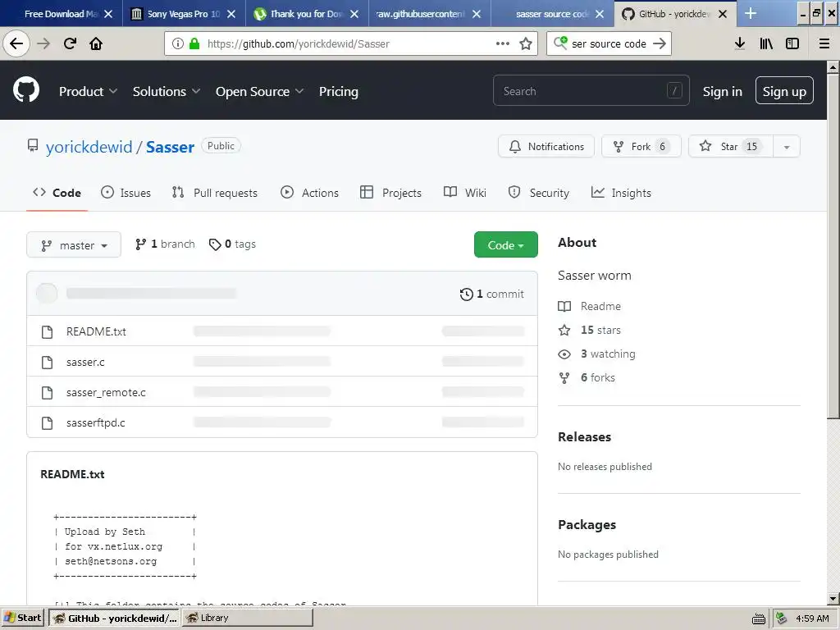Open the Pull requests tab
The width and height of the screenshot is (840, 630).
click(215, 193)
